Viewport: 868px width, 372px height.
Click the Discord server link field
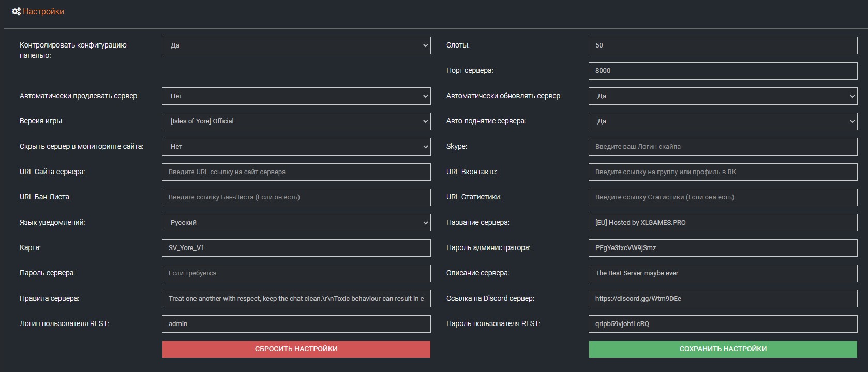[x=723, y=299]
